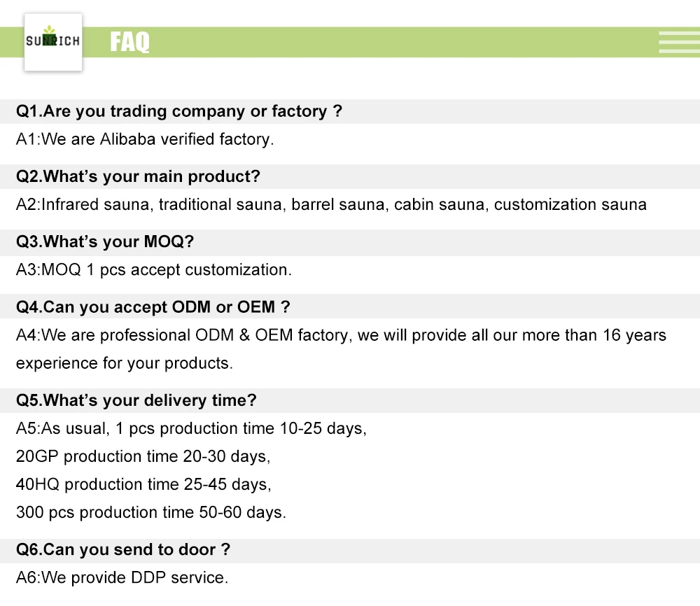Viewport: 700px width, 606px height.
Task: Click the A4 professional ODM & OEM factory line
Action: tap(341, 335)
